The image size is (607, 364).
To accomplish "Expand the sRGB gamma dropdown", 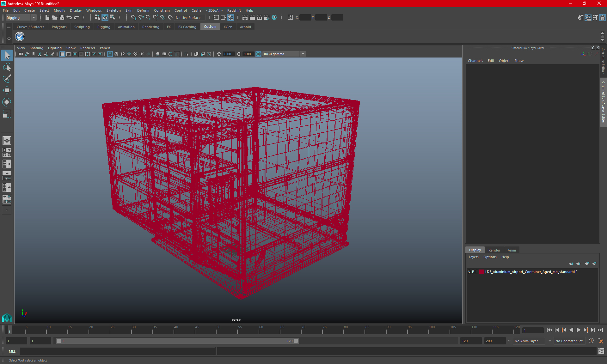I will (303, 54).
